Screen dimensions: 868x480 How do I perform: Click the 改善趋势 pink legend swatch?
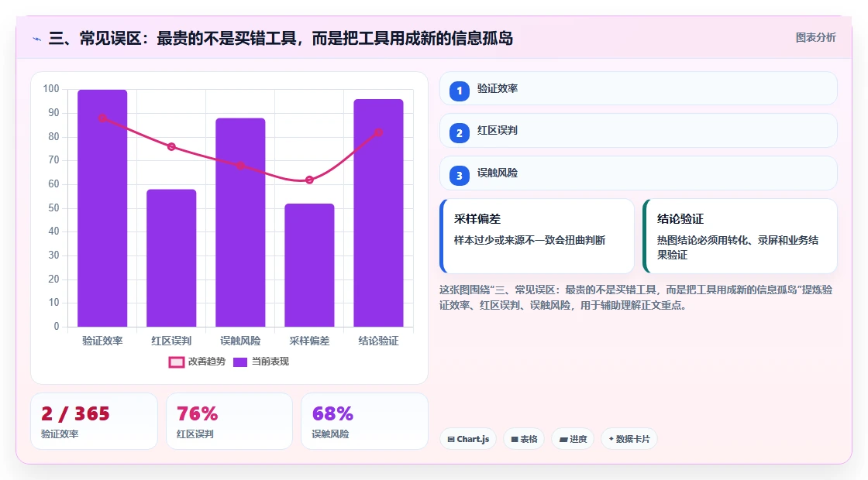(177, 362)
